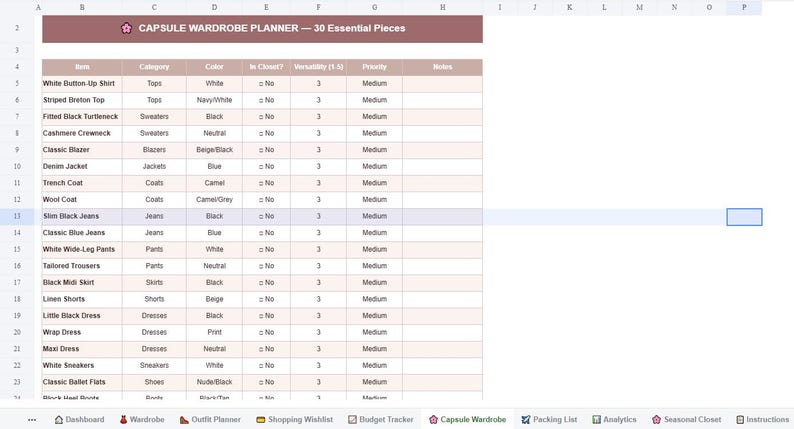
Task: Click the Classic Ballet Flats cell
Action: tap(82, 382)
